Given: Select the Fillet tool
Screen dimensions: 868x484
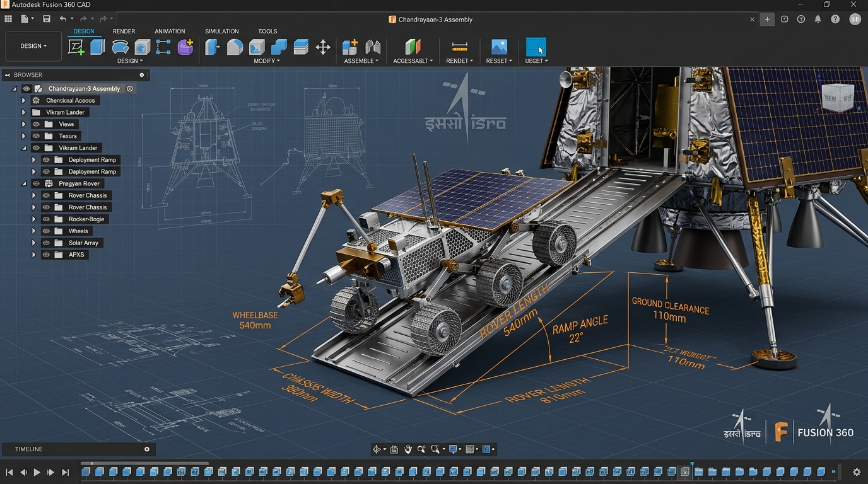Looking at the screenshot, I should pos(235,47).
